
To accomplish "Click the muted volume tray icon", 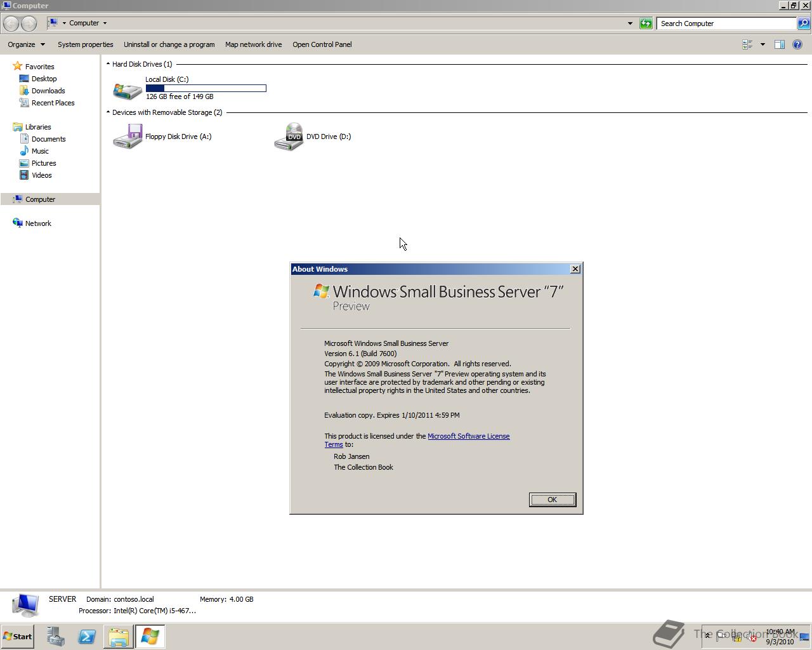I will (x=752, y=637).
